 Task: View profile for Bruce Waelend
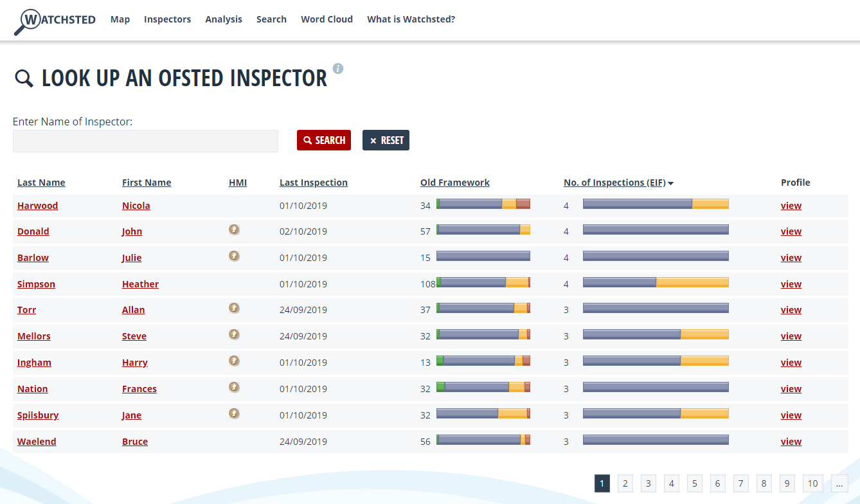(791, 442)
